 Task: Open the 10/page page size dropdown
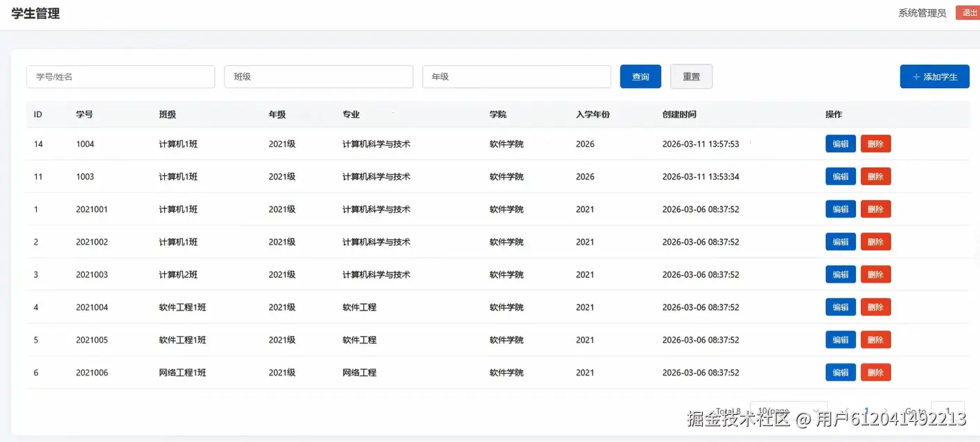[x=789, y=411]
